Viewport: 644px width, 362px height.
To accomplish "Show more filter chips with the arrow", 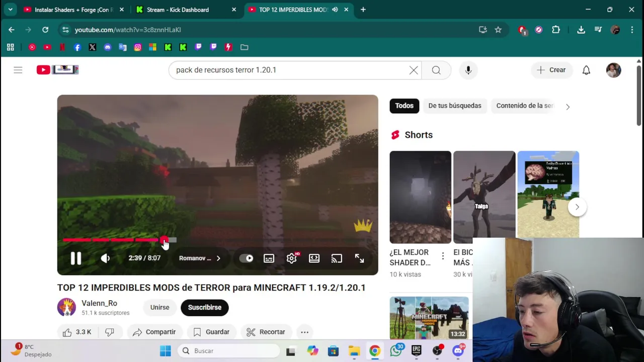I will [568, 106].
